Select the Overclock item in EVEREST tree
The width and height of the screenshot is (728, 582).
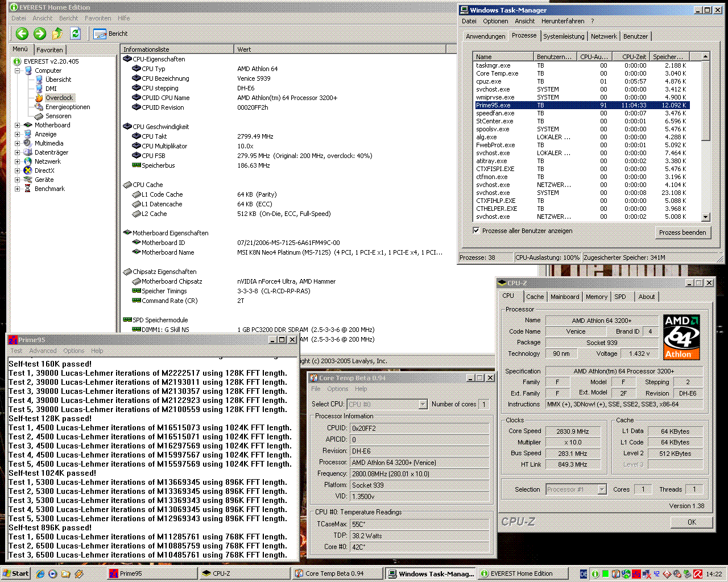coord(59,98)
